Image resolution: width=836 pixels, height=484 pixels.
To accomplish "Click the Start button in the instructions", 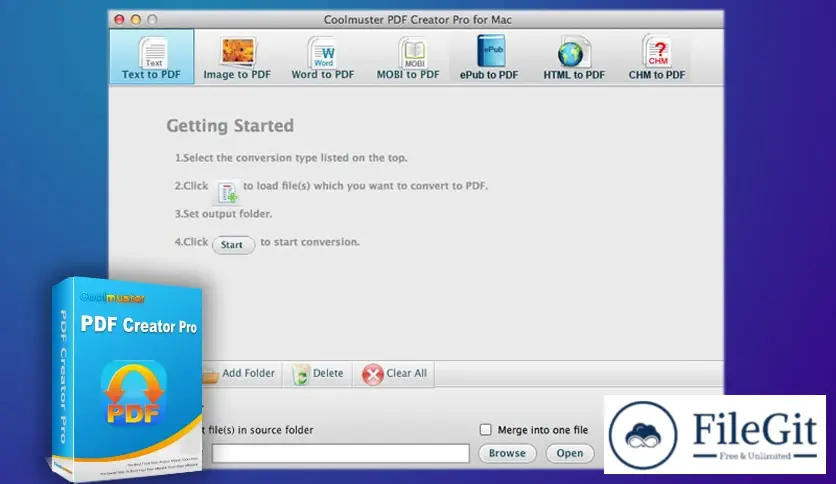I will tap(233, 245).
